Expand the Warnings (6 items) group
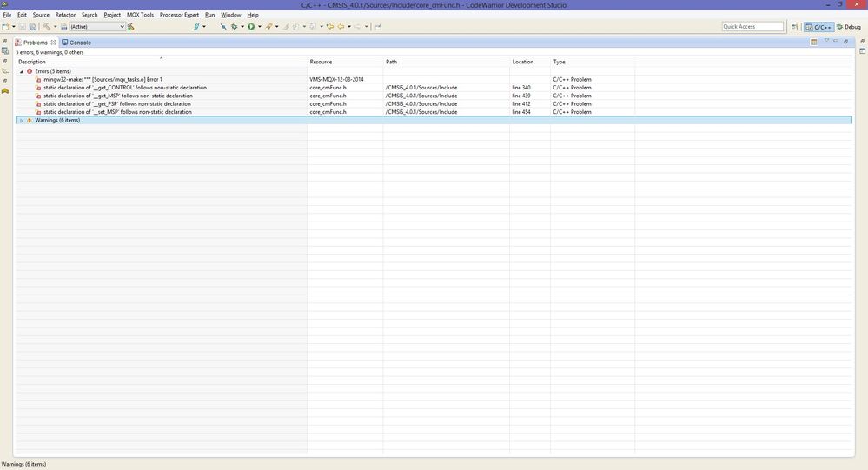The image size is (868, 470). [x=22, y=120]
